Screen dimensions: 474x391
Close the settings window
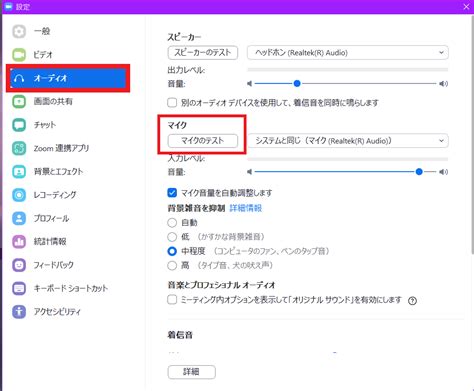466,6
